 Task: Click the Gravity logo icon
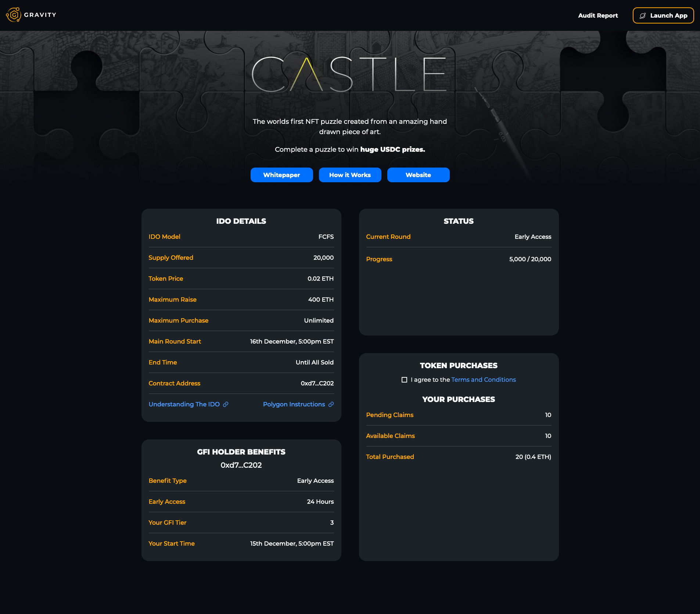pos(14,15)
